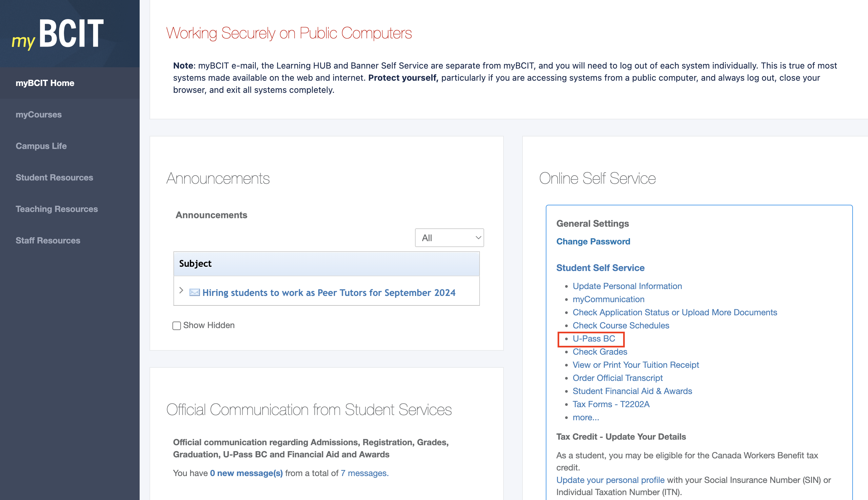Image resolution: width=868 pixels, height=500 pixels.
Task: Click Order Official Transcript
Action: 617,378
